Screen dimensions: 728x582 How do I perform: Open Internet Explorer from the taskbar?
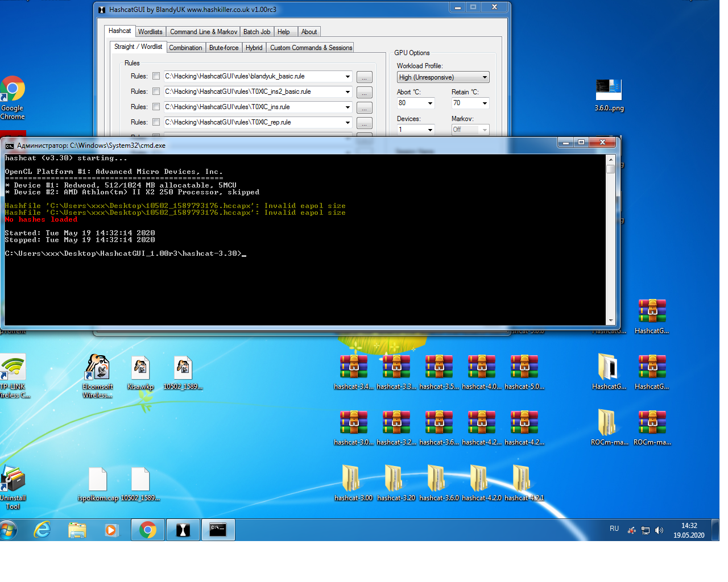tap(42, 530)
